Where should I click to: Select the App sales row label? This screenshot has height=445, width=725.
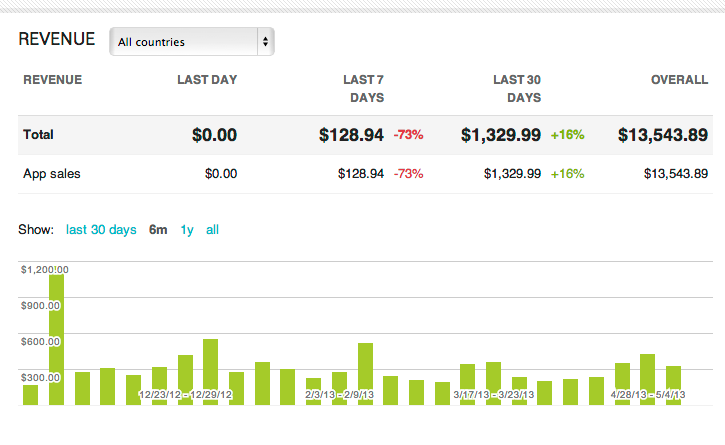tap(52, 173)
